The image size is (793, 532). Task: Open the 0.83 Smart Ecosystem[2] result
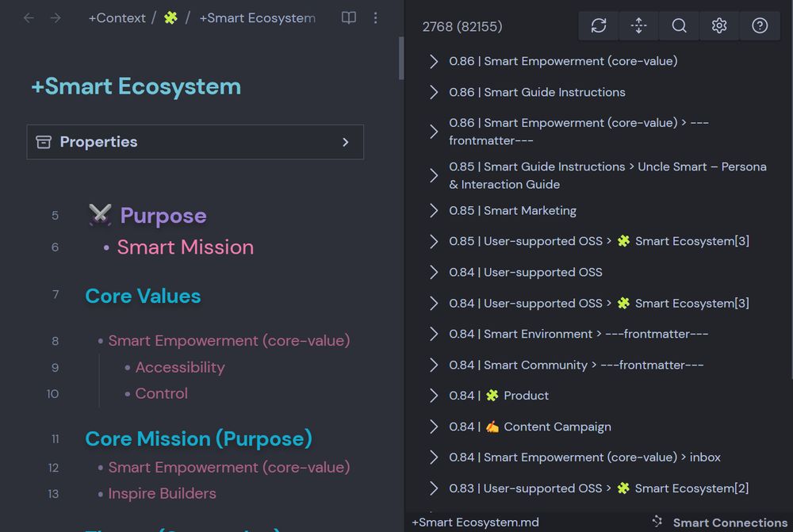click(599, 488)
